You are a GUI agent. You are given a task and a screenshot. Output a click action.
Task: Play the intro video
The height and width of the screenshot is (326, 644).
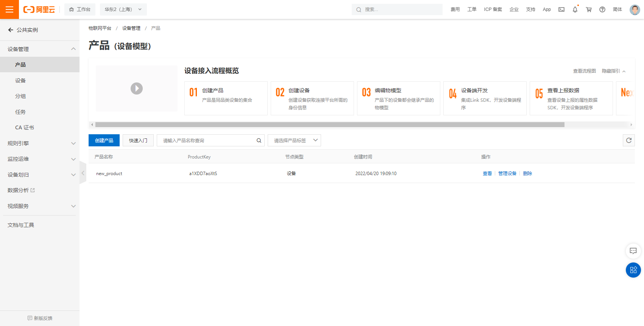point(137,88)
